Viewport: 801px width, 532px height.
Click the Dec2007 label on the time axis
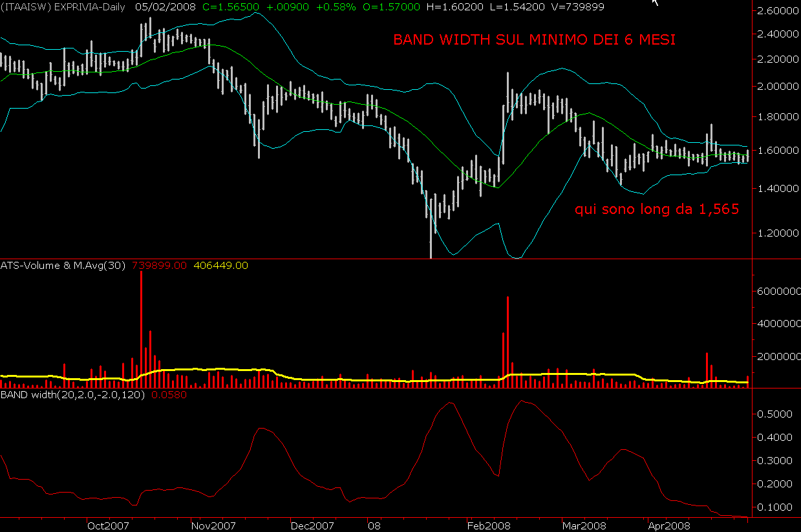click(312, 525)
